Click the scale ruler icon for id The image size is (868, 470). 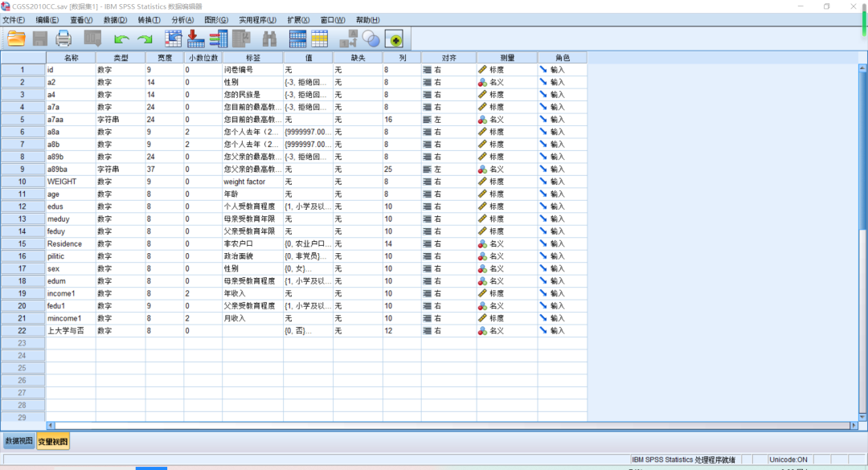[483, 70]
